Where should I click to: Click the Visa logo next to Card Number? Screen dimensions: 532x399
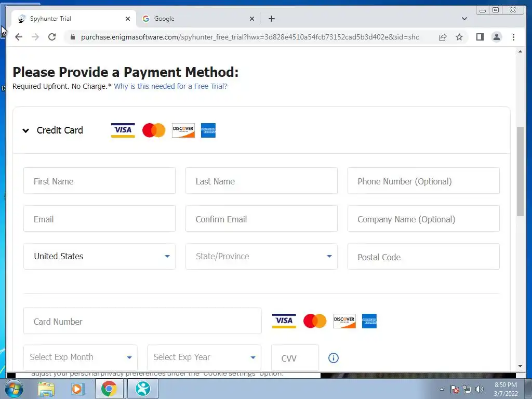(284, 321)
